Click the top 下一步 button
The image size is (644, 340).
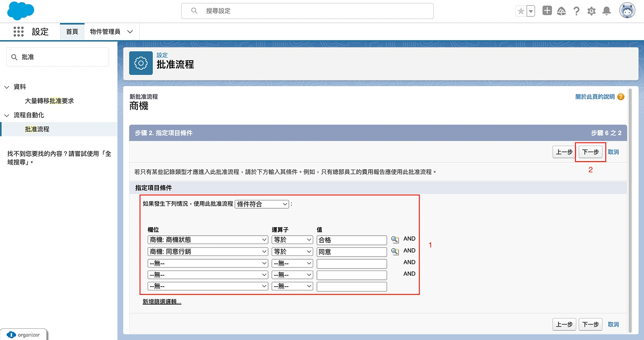590,152
